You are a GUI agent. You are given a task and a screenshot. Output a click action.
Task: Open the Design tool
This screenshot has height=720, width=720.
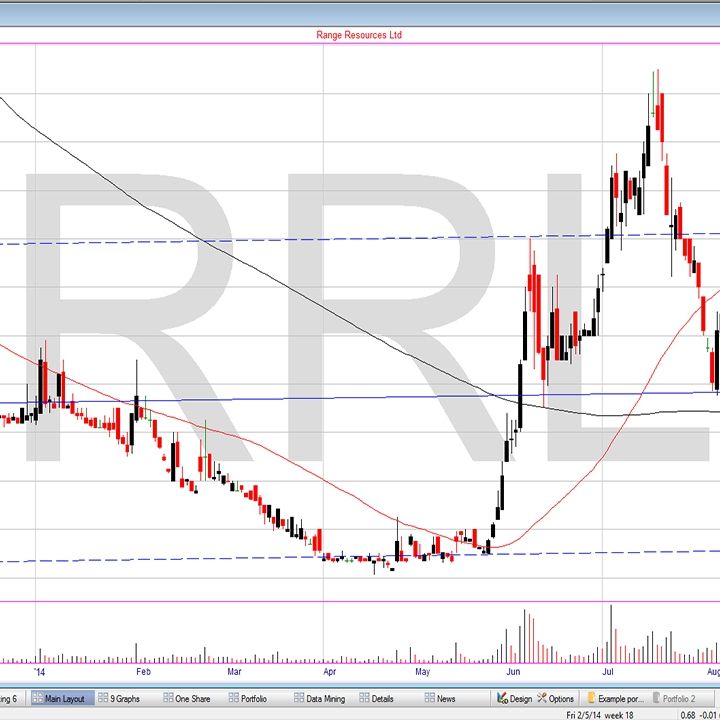514,698
